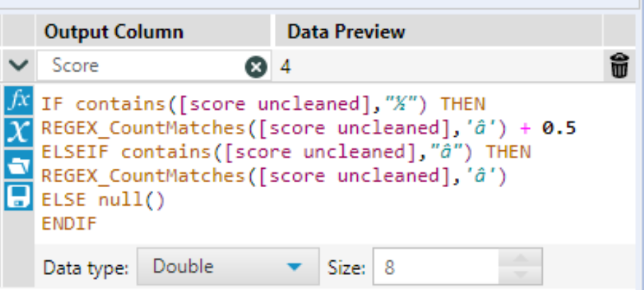Increase Size with the up stepper arrow
The image size is (644, 290).
(521, 257)
